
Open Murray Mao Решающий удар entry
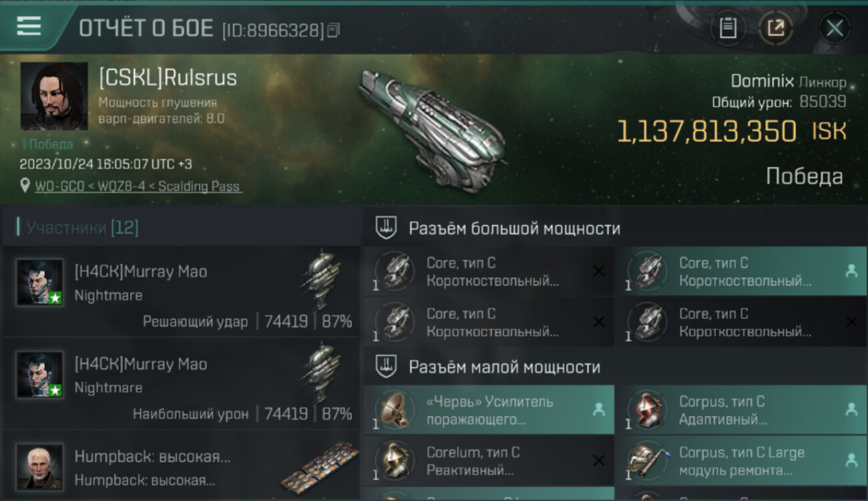(x=180, y=291)
